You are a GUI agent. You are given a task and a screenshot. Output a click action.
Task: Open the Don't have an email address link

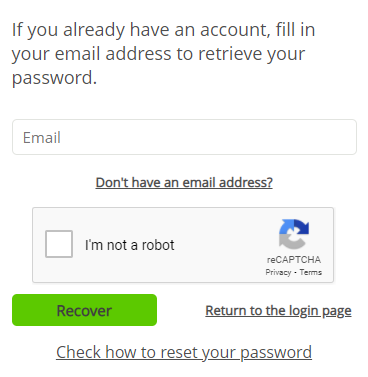tap(184, 182)
